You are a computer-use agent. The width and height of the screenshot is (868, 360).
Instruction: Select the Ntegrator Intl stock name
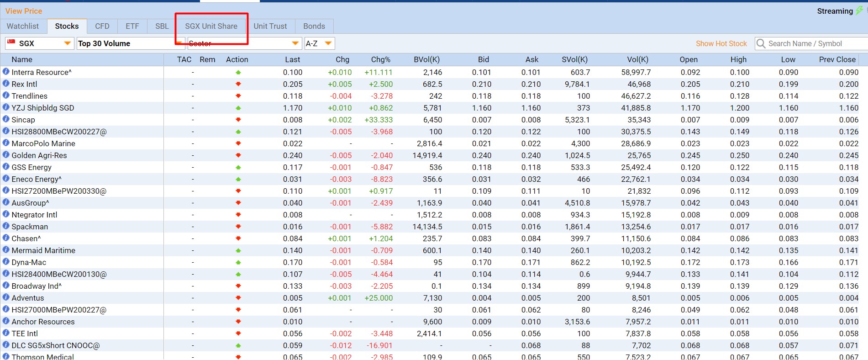(34, 215)
